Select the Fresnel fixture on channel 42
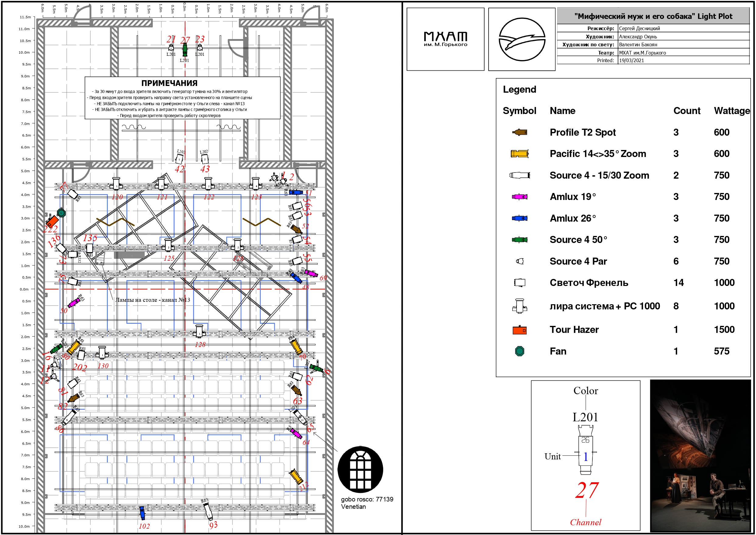Screen dimensions: 756x535 (179, 159)
